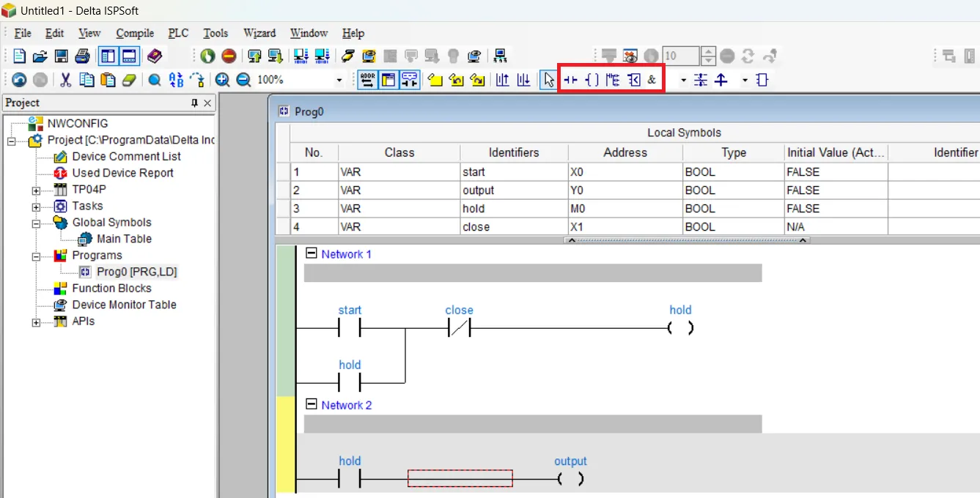Click the Download to PLC icon
This screenshot has width=980, height=498.
275,56
